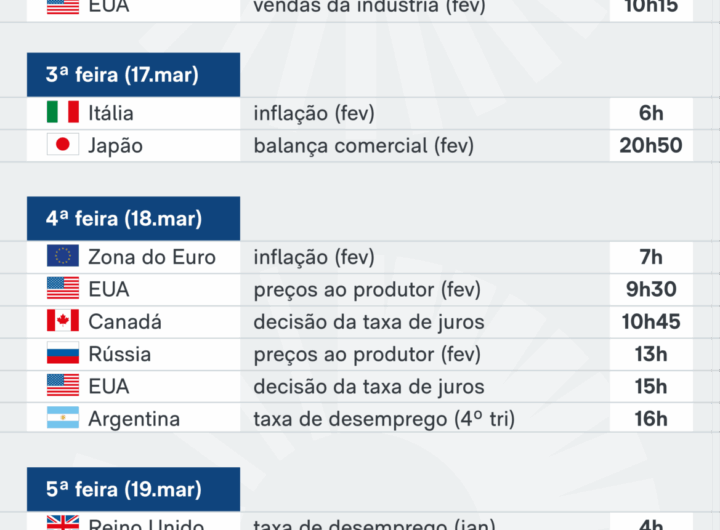Viewport: 720px width, 530px height.
Task: Click US flag in the 9h30 row
Action: click(62, 289)
